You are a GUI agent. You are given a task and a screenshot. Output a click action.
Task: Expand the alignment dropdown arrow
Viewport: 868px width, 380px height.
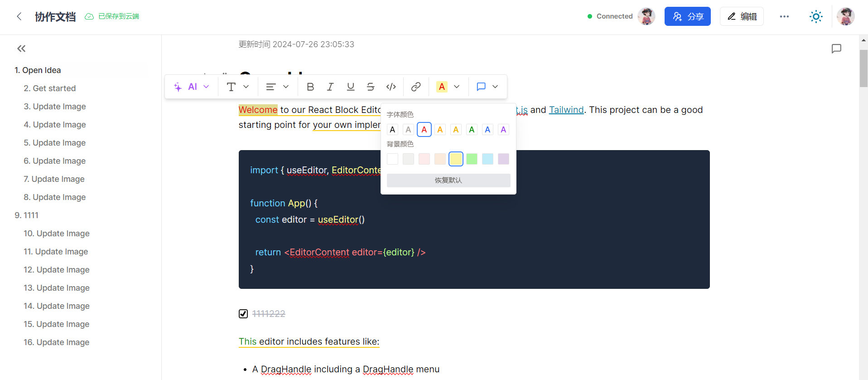(286, 87)
